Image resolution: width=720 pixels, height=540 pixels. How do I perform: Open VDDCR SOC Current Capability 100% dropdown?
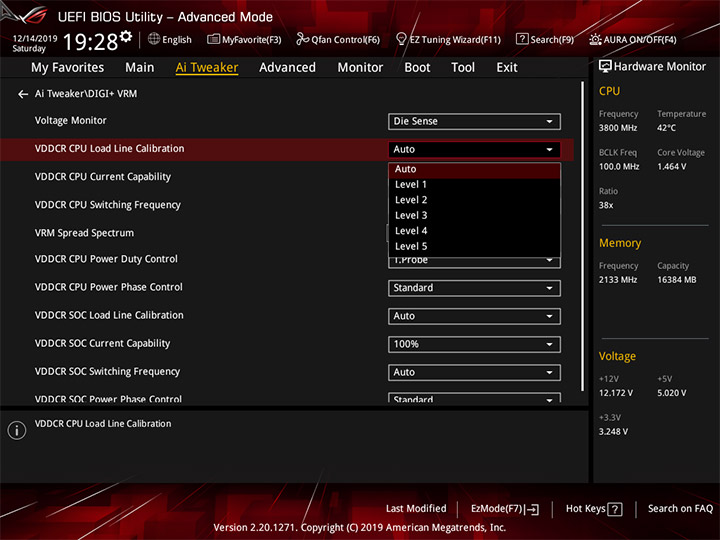474,344
